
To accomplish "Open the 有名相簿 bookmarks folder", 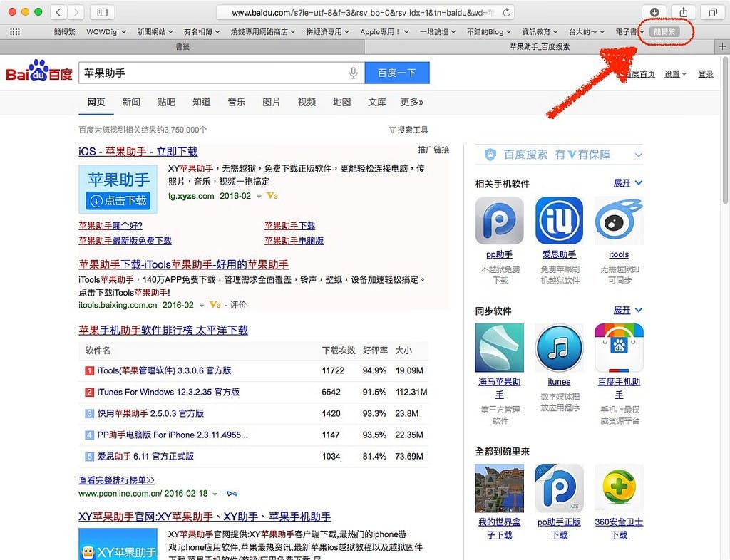I will click(202, 31).
